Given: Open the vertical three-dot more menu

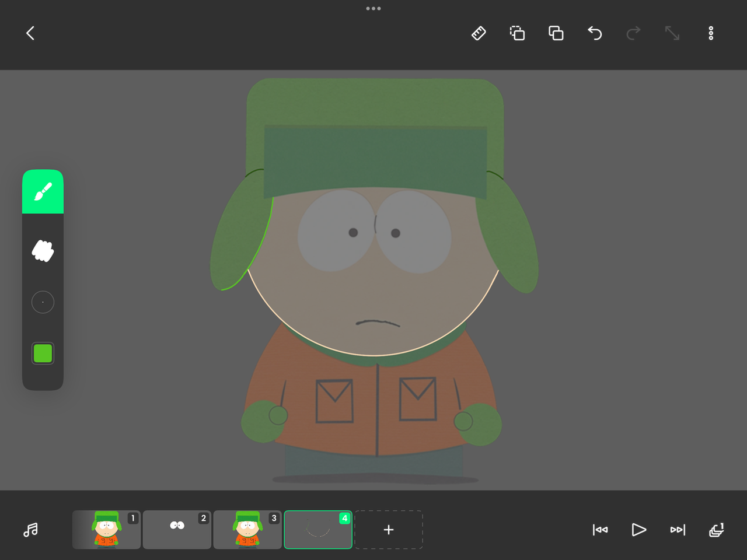Looking at the screenshot, I should pos(711,33).
